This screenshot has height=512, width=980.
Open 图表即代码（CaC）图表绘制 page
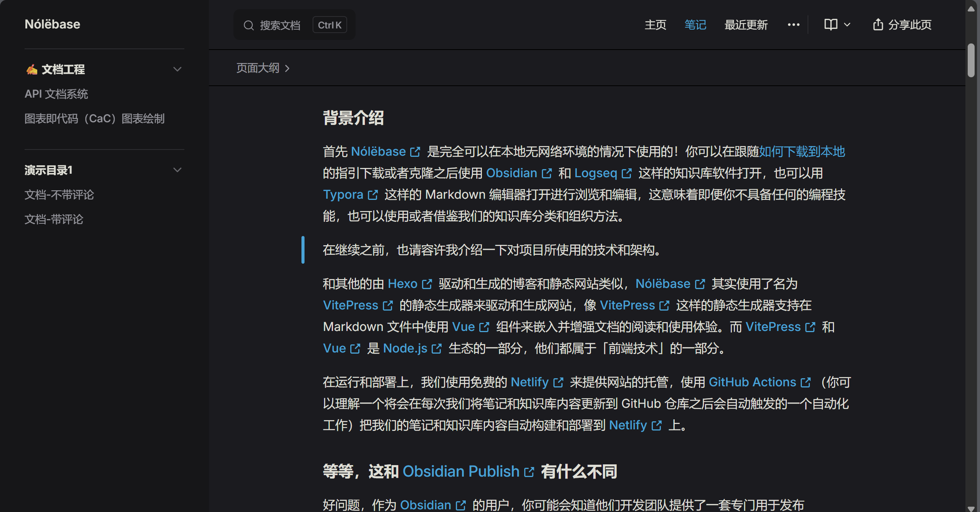tap(94, 118)
